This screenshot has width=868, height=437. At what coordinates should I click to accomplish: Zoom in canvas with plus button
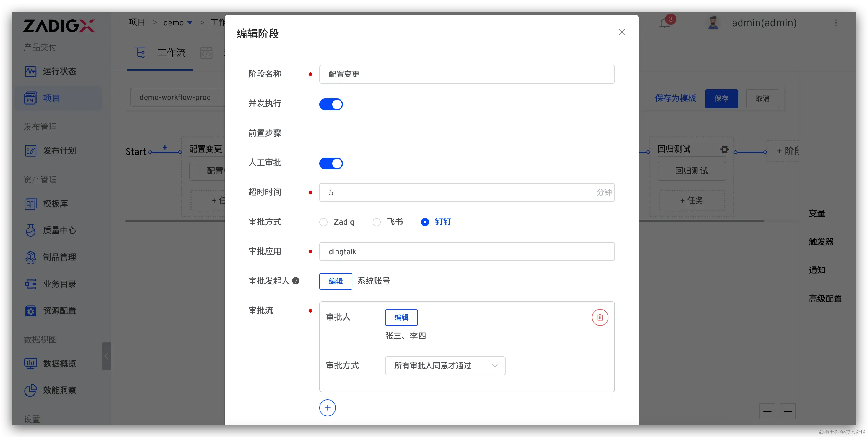coord(788,411)
